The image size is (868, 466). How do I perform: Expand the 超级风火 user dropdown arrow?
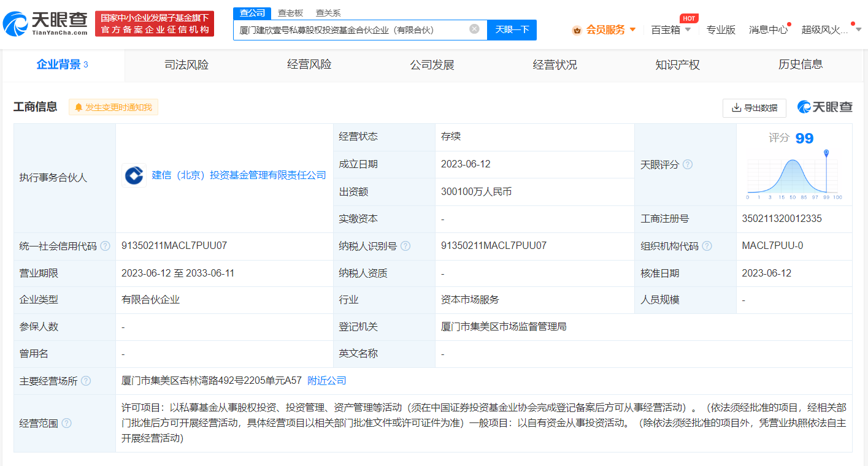point(858,29)
